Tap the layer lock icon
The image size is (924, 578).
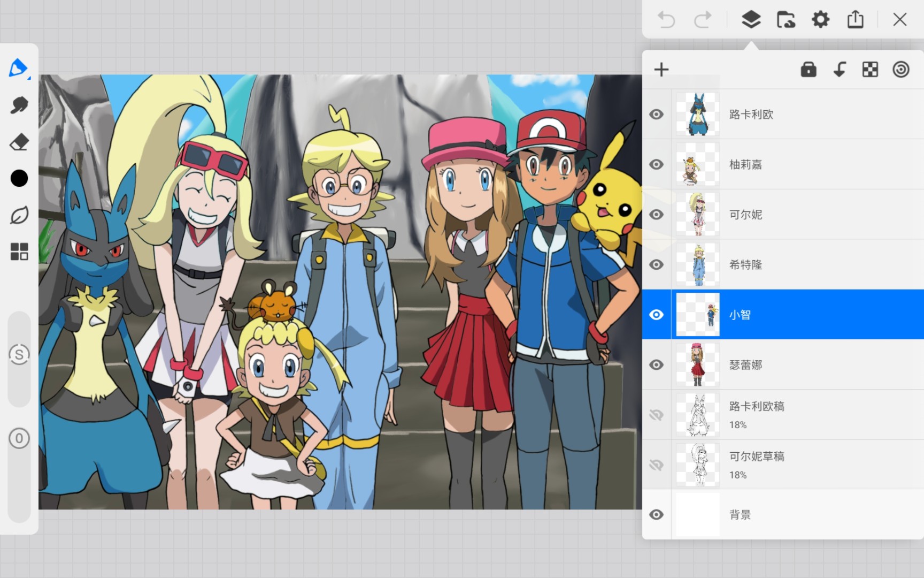pyautogui.click(x=808, y=70)
